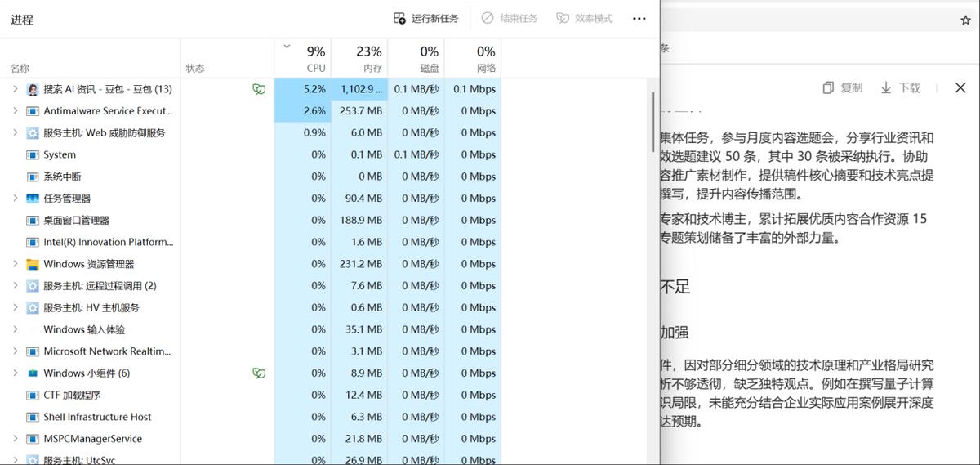This screenshot has height=465, width=980.
Task: Click the 系统中断 process icon
Action: [x=33, y=177]
